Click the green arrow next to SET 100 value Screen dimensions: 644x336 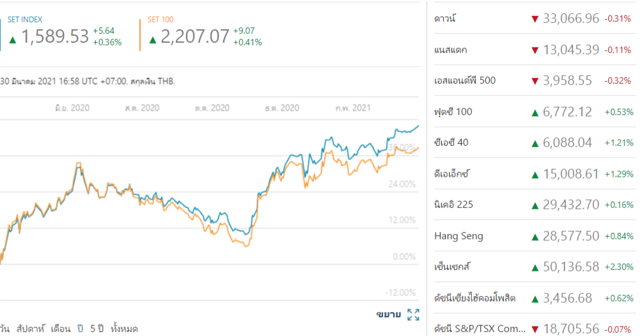152,40
